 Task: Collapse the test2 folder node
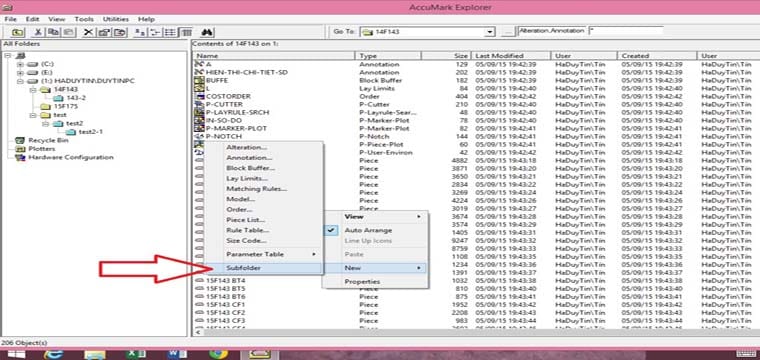pos(46,124)
